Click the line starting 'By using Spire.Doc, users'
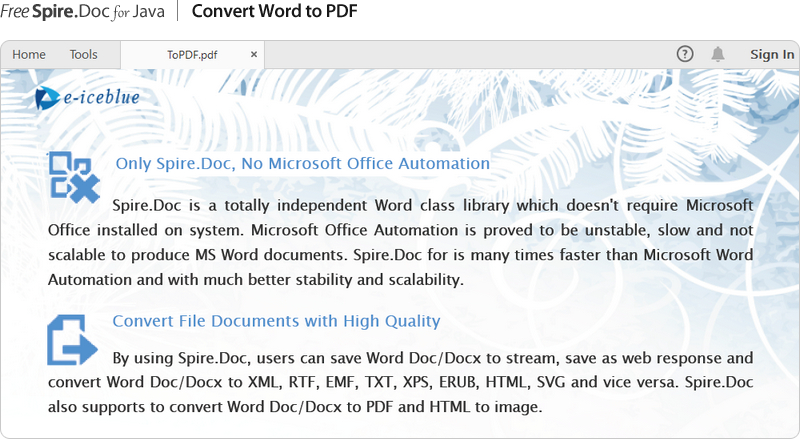The width and height of the screenshot is (800, 440). 433,358
